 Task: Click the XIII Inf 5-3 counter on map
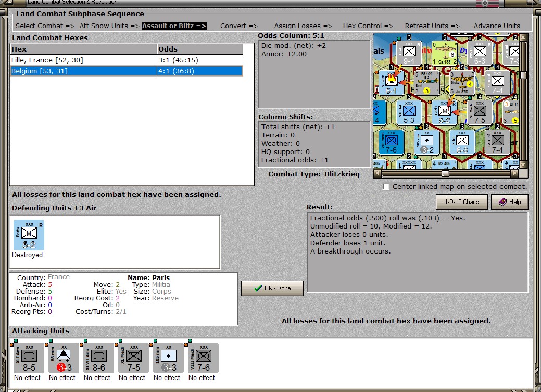409,112
